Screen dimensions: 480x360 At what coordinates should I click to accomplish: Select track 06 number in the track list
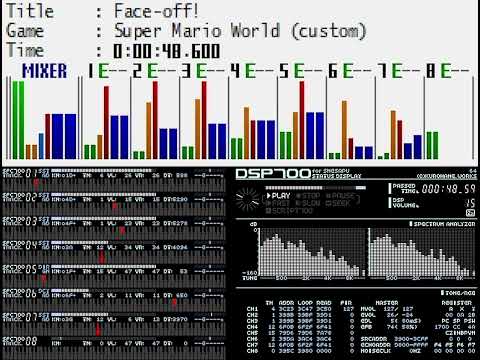coord(31,293)
